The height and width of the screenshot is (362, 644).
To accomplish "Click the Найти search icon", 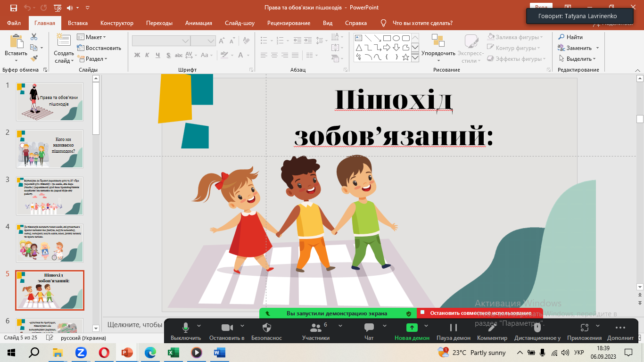I will [x=561, y=37].
